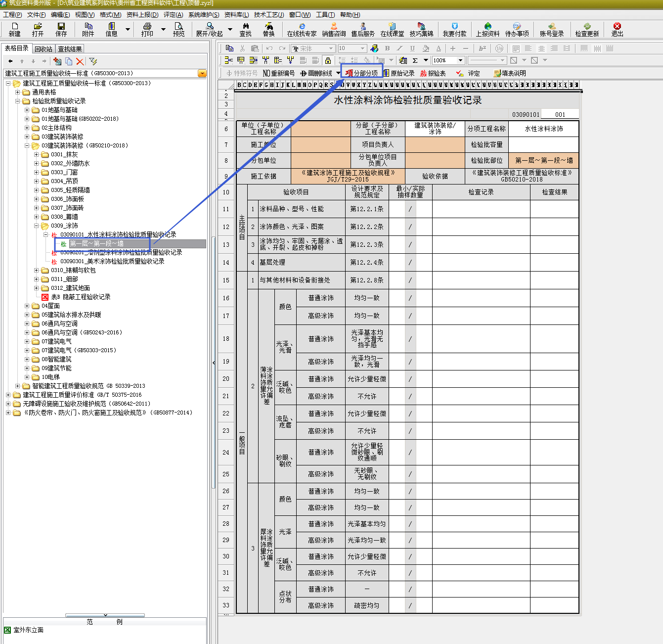
Task: Open 系统维护(S) menu
Action: click(204, 14)
